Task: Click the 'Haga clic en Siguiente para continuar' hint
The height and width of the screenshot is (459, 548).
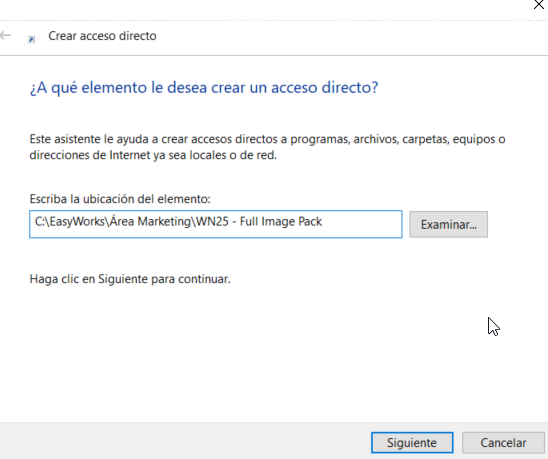Action: coord(130,279)
